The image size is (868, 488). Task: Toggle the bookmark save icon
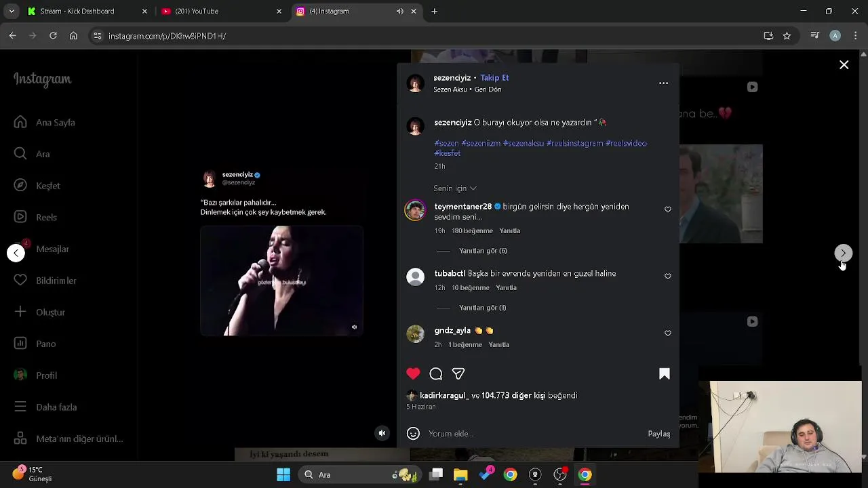pos(665,373)
